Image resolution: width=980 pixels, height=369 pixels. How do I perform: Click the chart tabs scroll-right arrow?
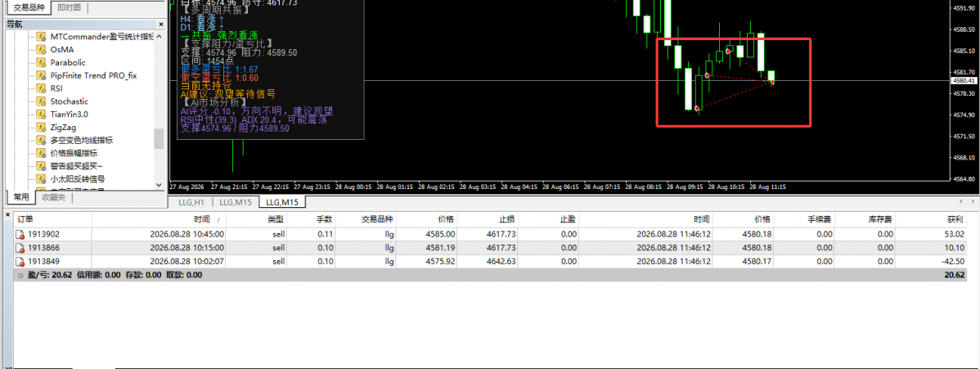(973, 201)
